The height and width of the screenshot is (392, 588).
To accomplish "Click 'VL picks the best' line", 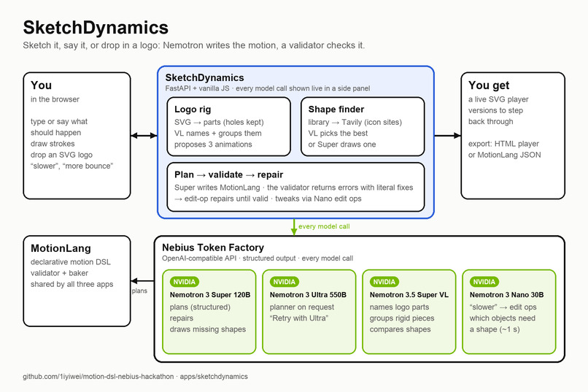I will [338, 133].
